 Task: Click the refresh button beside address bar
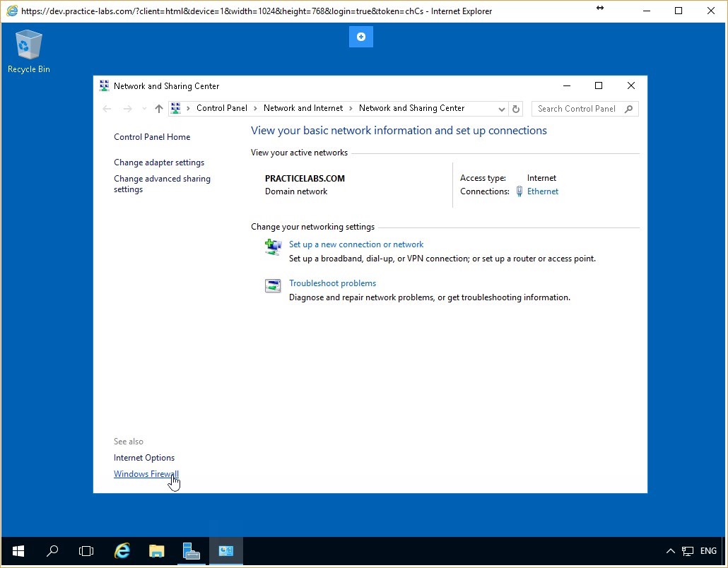(x=516, y=109)
